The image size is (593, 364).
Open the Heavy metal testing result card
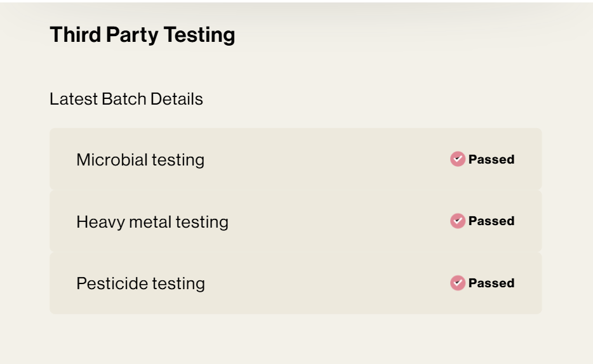click(x=296, y=221)
